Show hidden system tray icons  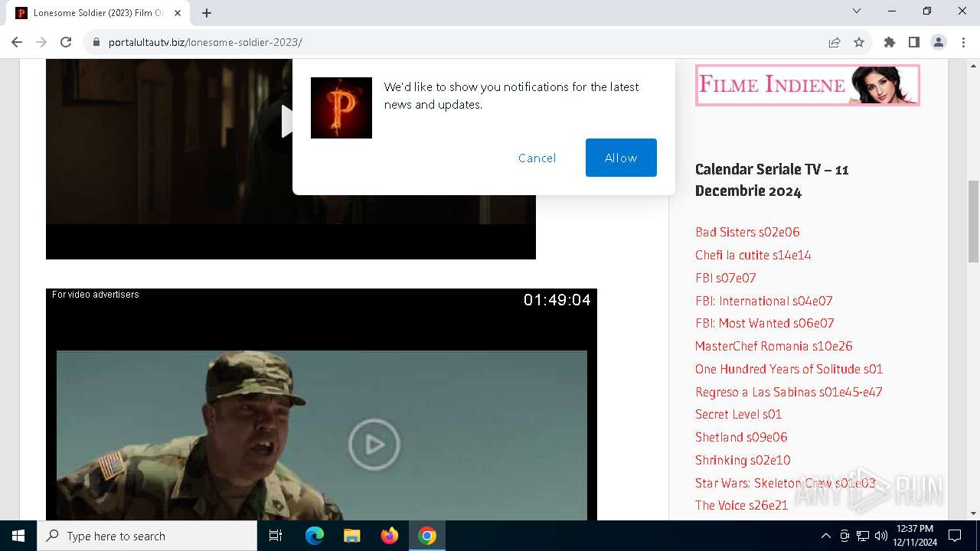[x=825, y=536]
